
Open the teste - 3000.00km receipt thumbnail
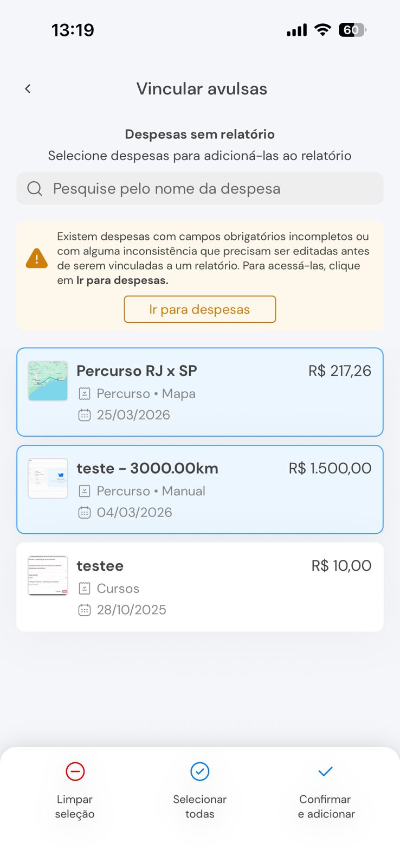[x=48, y=478]
